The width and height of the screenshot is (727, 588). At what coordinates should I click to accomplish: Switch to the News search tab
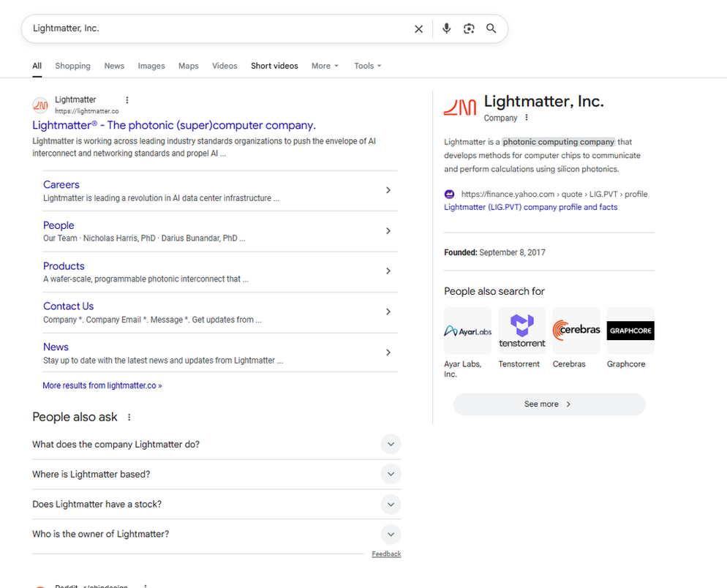click(114, 66)
